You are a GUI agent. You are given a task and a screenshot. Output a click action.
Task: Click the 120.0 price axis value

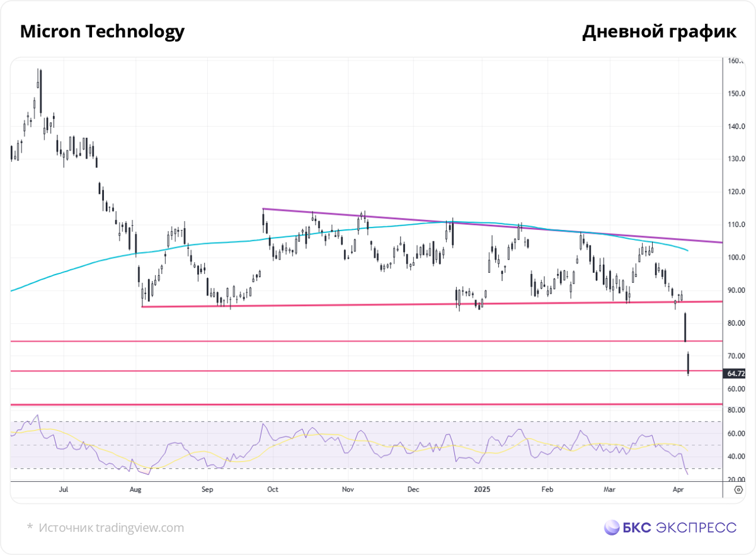pos(736,192)
